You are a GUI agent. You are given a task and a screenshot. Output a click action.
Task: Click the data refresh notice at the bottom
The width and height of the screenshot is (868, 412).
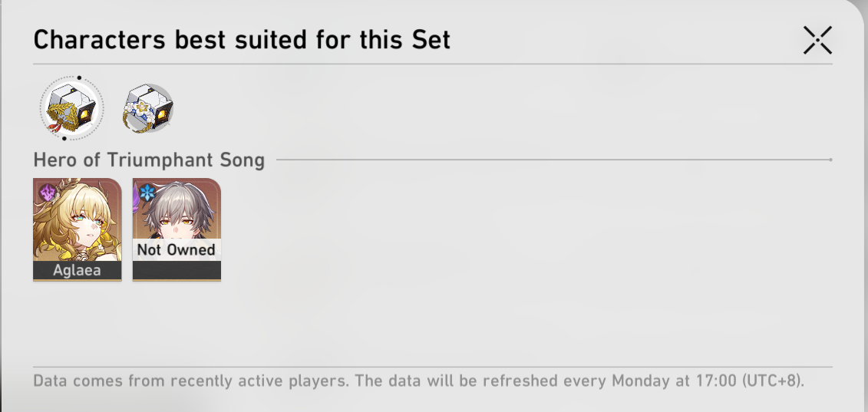tap(418, 381)
